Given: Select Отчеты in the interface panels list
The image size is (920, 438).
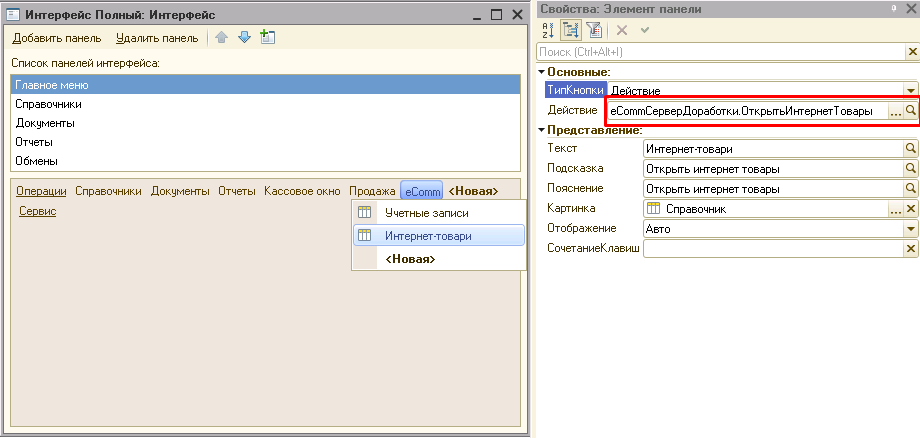Looking at the screenshot, I should tap(36, 142).
